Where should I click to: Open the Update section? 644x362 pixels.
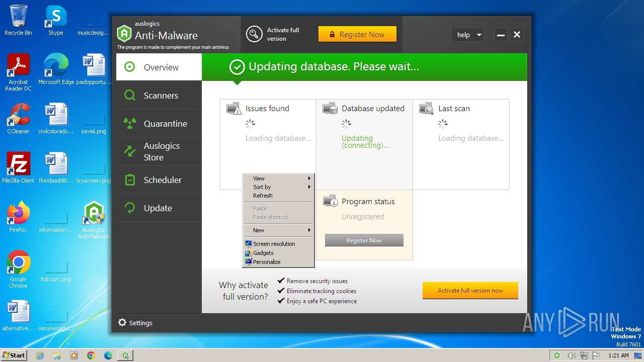pos(159,208)
